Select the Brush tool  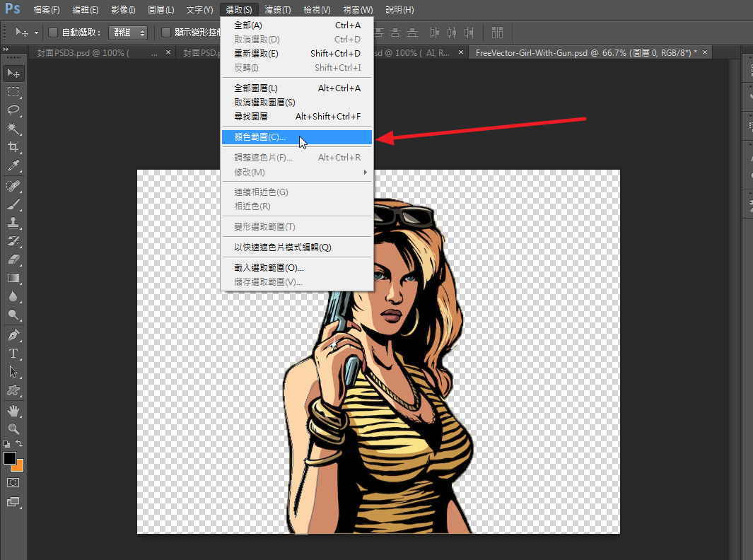pyautogui.click(x=13, y=204)
